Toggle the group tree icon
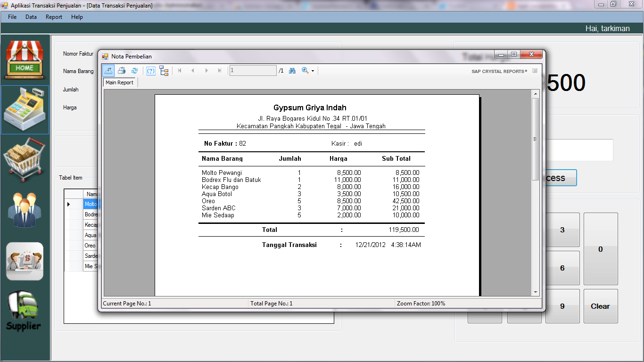This screenshot has height=362, width=644. [x=164, y=71]
